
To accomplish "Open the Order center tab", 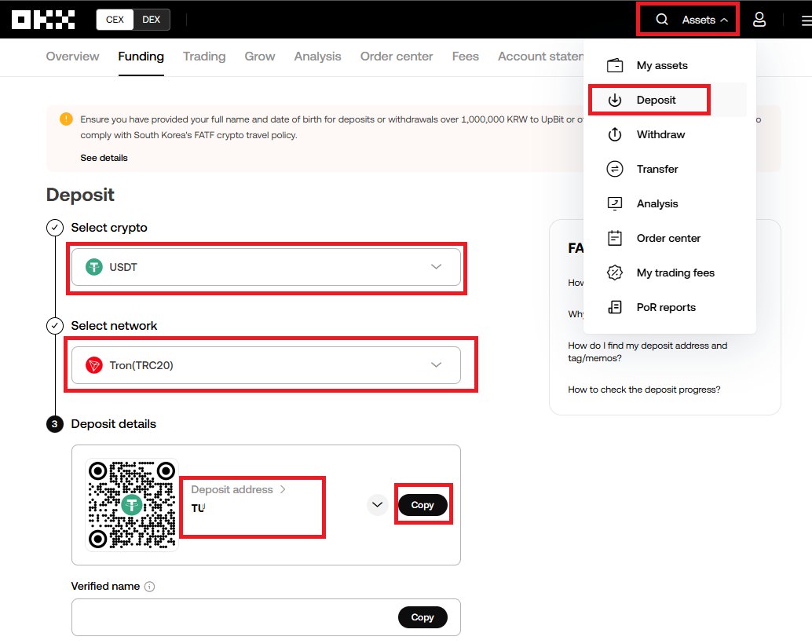I will [x=397, y=57].
